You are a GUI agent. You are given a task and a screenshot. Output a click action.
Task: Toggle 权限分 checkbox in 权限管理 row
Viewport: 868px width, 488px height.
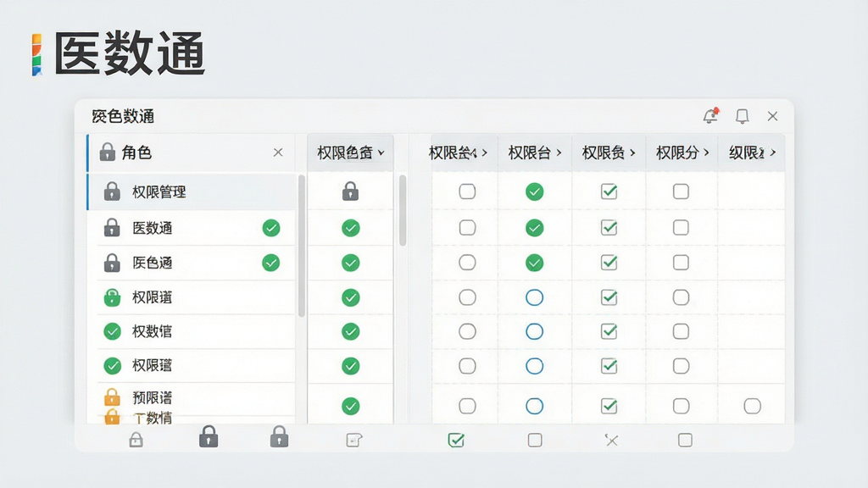coord(681,191)
